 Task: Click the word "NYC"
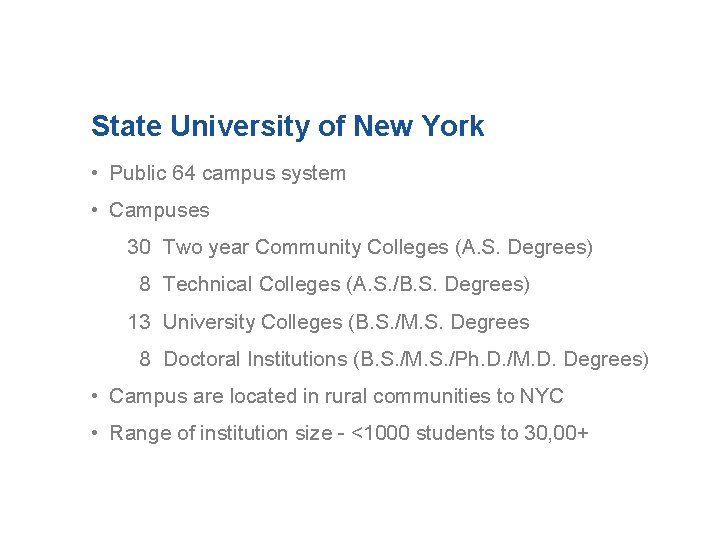pyautogui.click(x=541, y=396)
